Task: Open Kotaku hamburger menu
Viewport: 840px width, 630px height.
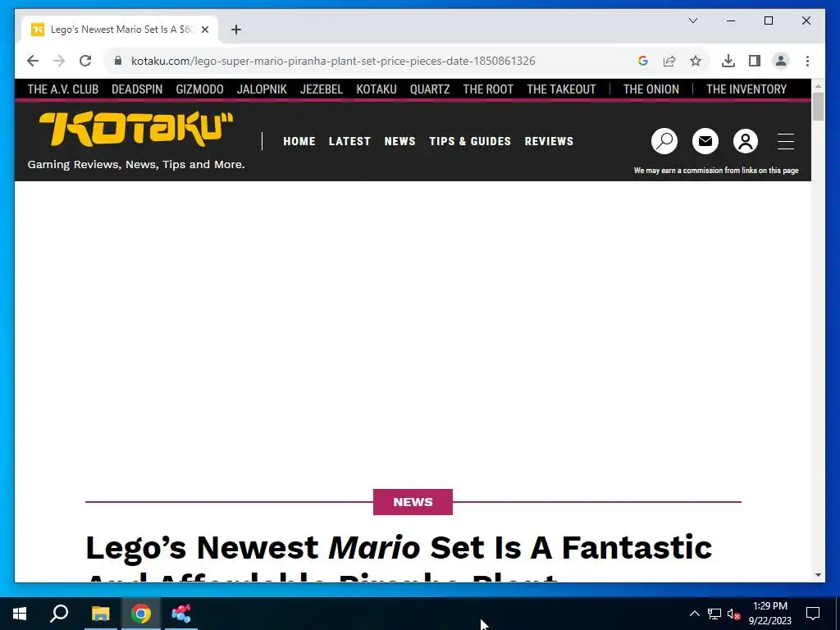Action: [785, 141]
